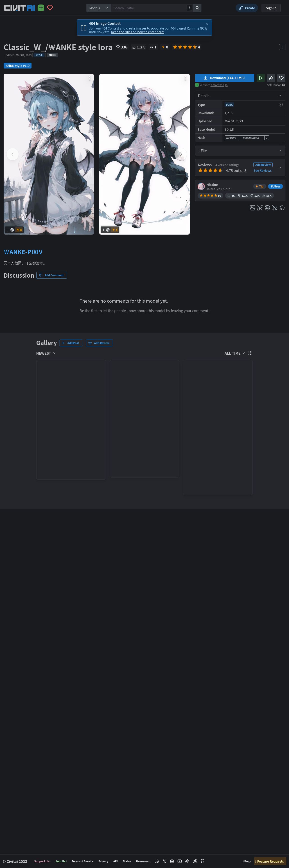Image resolution: width=289 pixels, height=868 pixels.
Task: Open the Support Us footer link
Action: click(42, 861)
